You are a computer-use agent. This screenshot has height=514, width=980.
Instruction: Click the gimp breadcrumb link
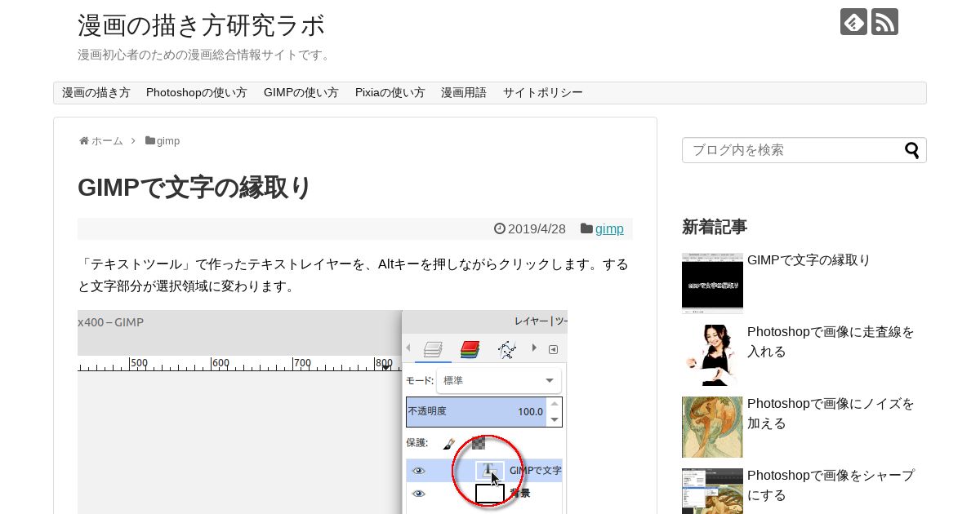pos(168,141)
